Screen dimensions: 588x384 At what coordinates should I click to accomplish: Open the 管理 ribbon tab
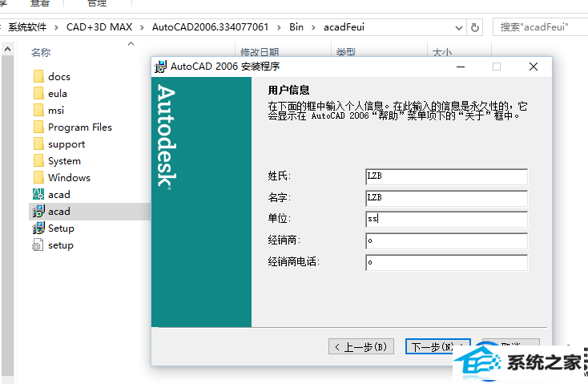tap(97, 3)
